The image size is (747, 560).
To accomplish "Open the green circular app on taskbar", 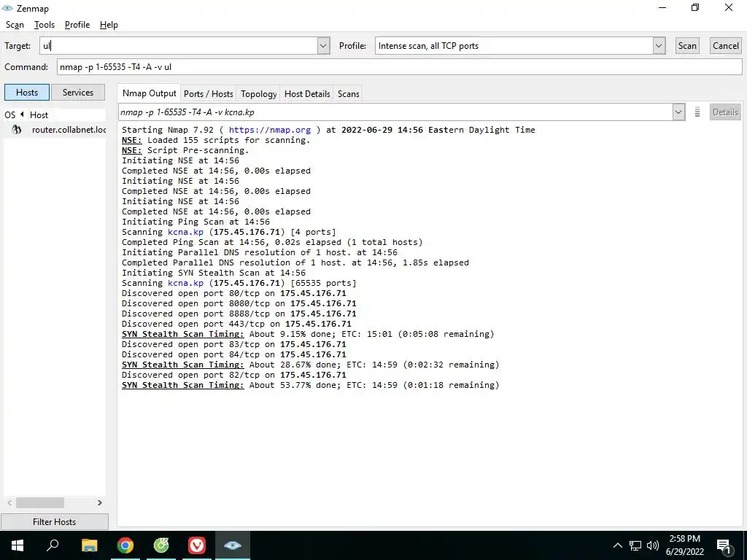I will 161,545.
